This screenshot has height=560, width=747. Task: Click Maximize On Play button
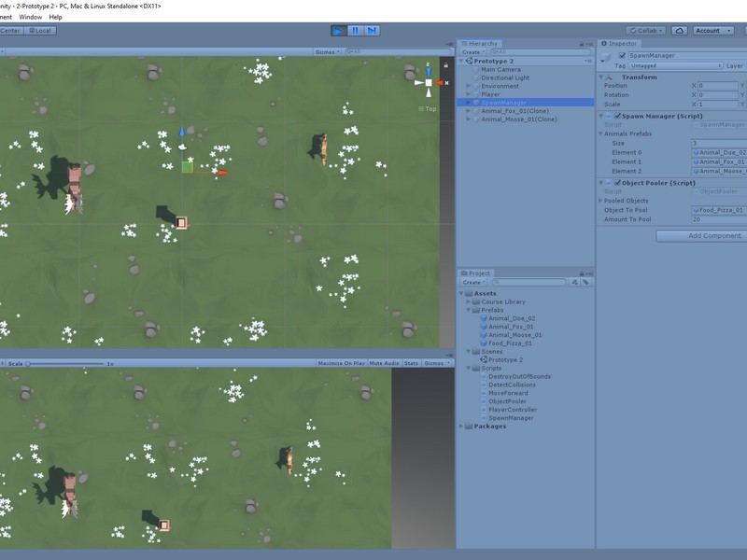pyautogui.click(x=341, y=363)
